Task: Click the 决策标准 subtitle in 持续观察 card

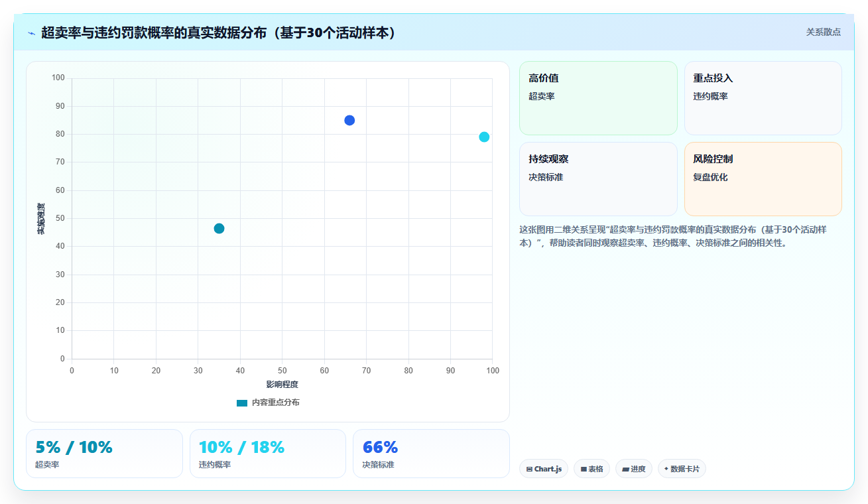Action: click(x=546, y=177)
